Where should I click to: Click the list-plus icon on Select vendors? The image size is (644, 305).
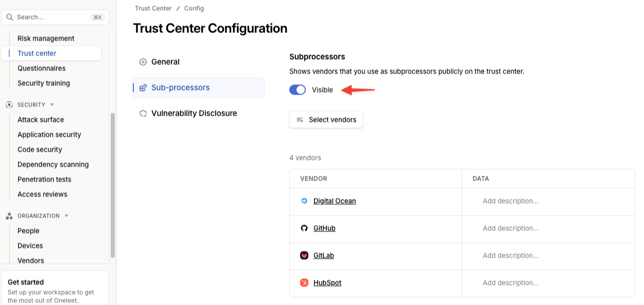[x=300, y=120]
